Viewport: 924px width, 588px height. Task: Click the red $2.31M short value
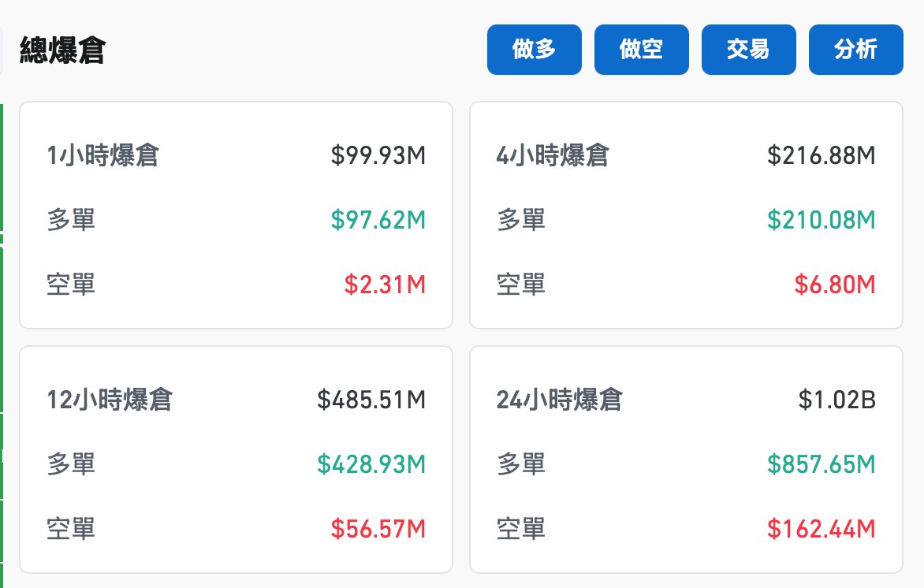click(385, 284)
